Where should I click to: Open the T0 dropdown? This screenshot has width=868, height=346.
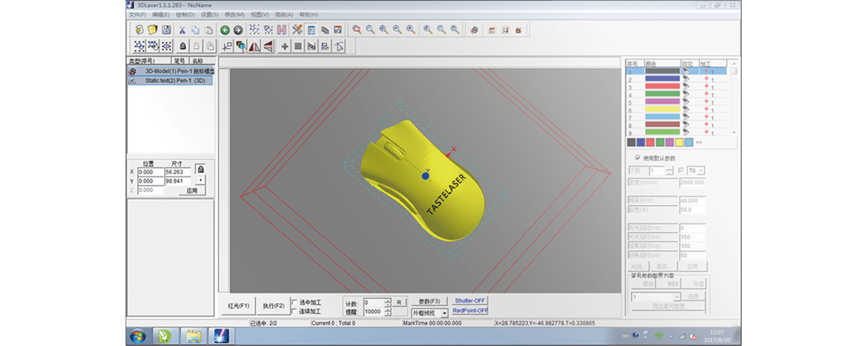point(701,171)
